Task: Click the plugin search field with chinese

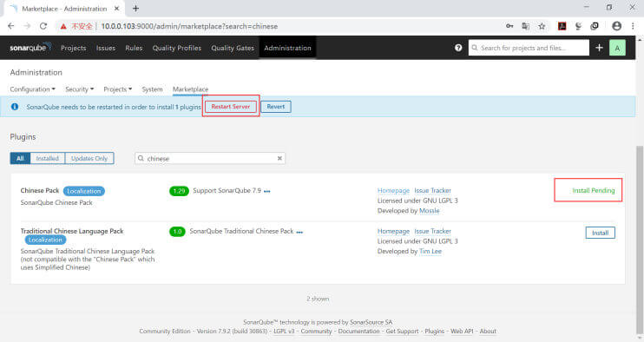Action: click(210, 158)
